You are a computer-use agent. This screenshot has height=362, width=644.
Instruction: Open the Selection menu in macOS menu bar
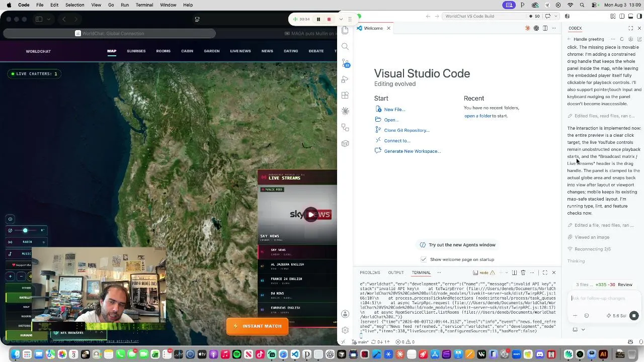pos(74,5)
